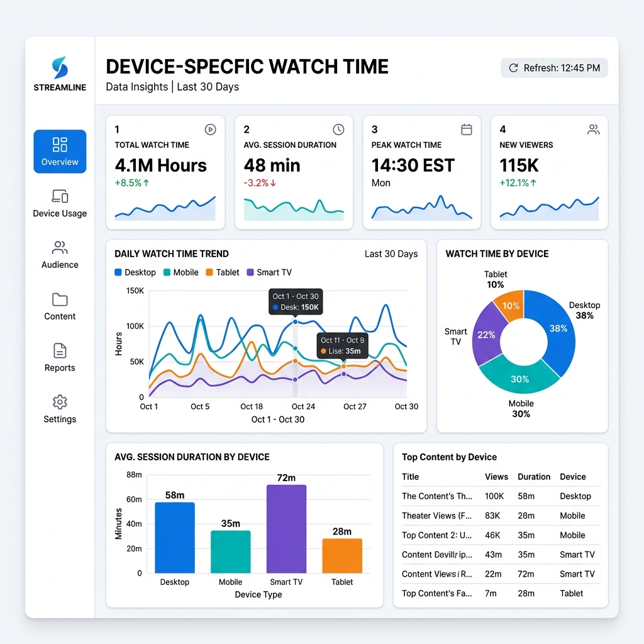Open the Overview sidebar tab
This screenshot has height=644, width=644.
[x=60, y=152]
